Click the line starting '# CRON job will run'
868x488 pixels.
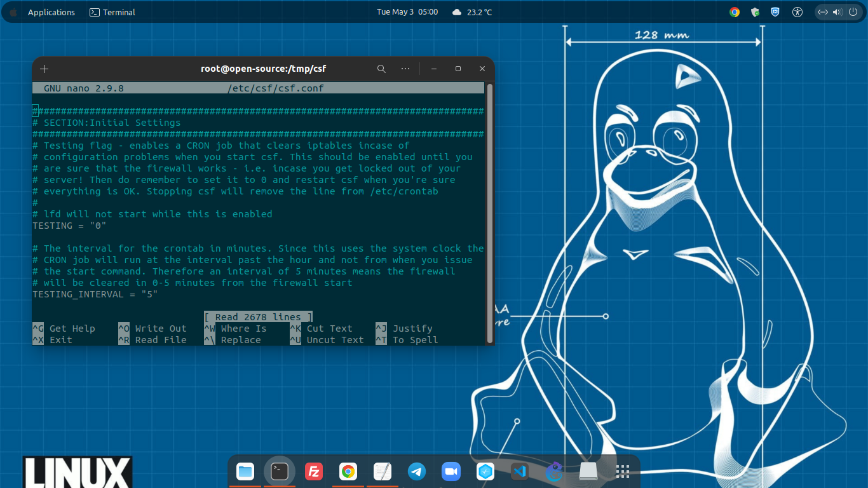(x=252, y=260)
